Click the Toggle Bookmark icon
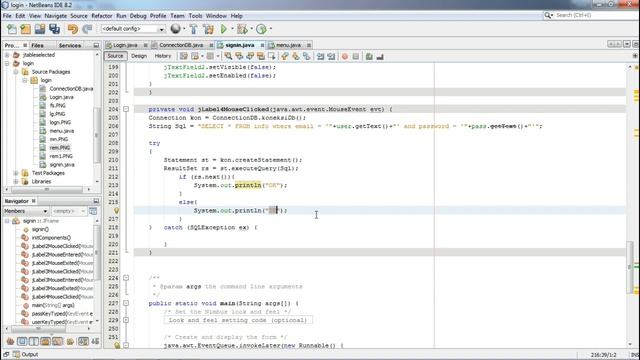 (x=306, y=56)
